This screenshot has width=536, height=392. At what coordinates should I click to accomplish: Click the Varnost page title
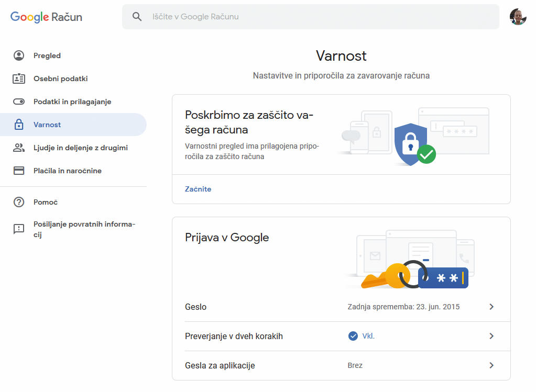coord(341,55)
